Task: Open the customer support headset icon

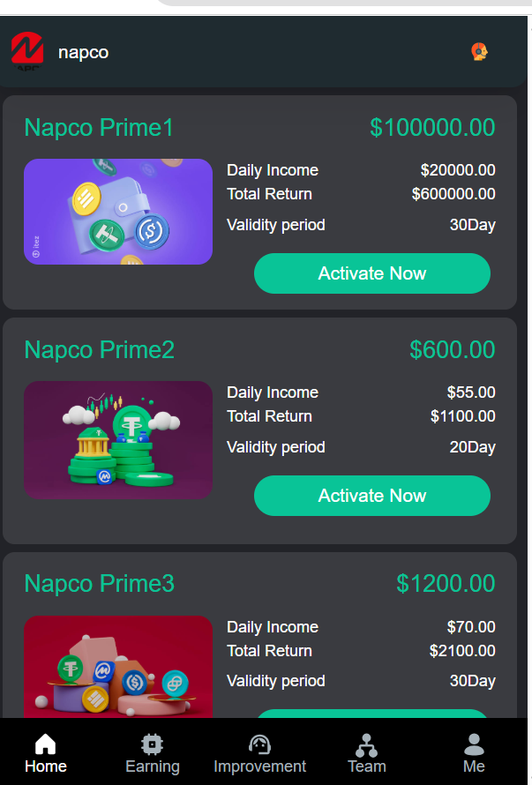Action: tap(479, 52)
